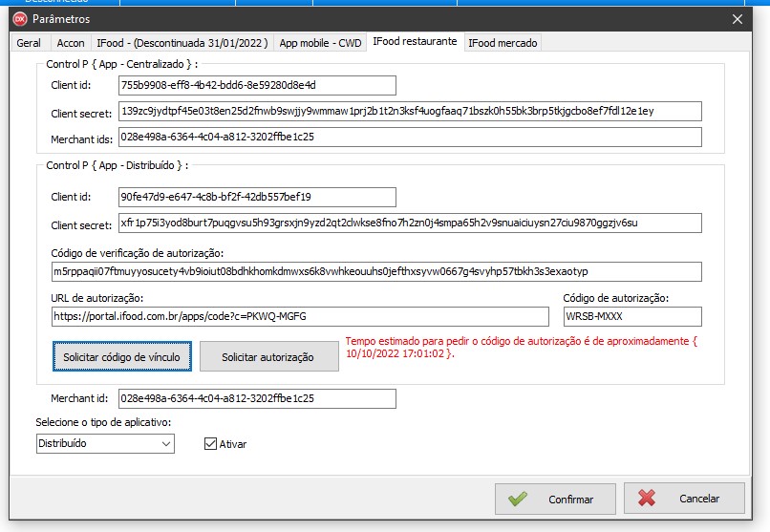Click the green checkmark icon on Confirmar

(x=517, y=500)
